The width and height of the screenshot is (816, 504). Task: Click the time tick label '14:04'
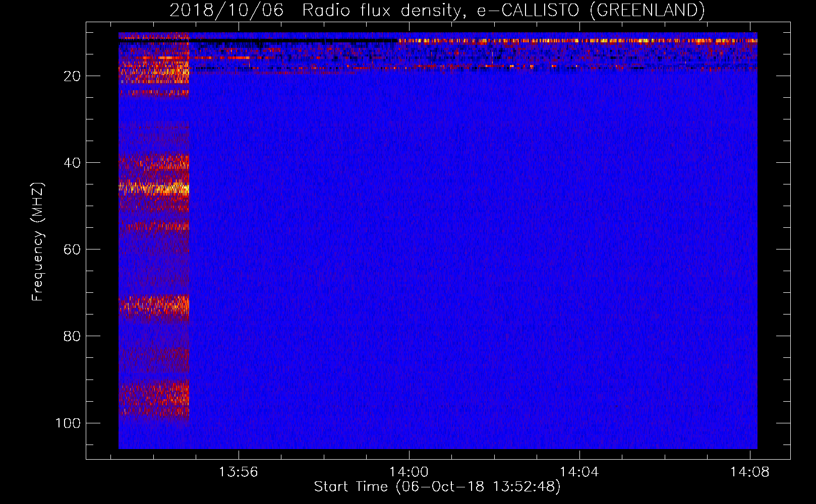click(x=579, y=472)
